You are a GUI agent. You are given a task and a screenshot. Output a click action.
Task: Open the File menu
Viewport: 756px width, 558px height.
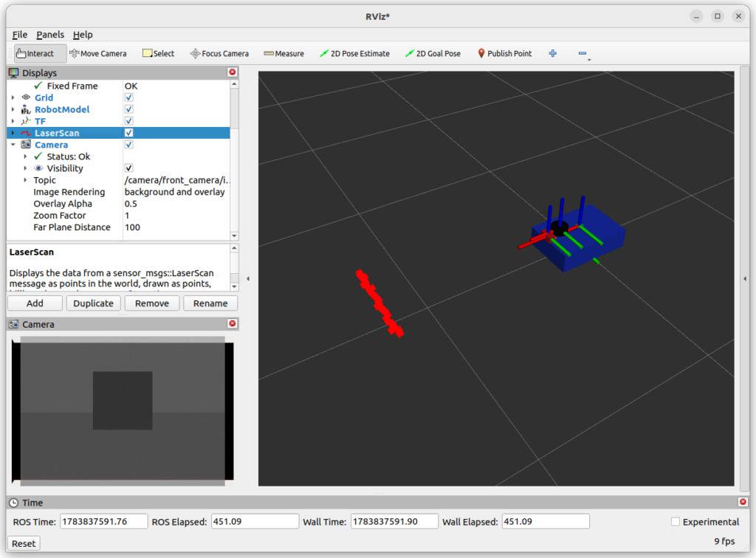click(x=20, y=35)
